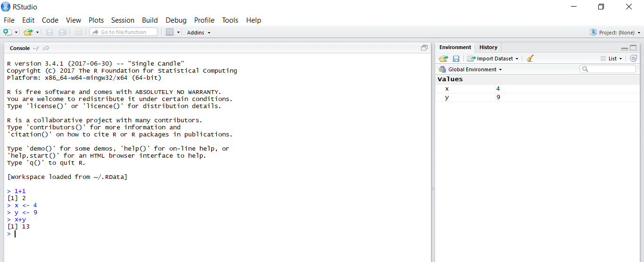Screen dimensions: 644x262
Task: Click the Save All documents icon
Action: click(62, 32)
